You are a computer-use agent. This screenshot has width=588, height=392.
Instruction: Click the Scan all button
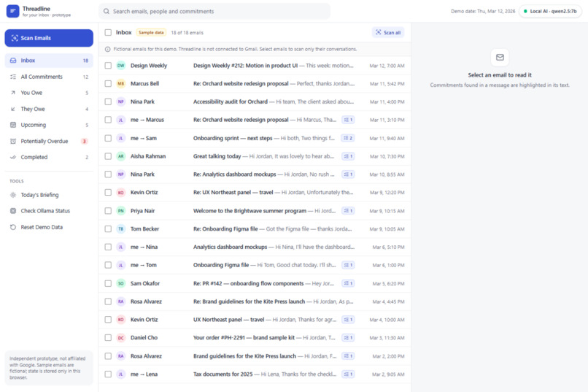coord(388,33)
